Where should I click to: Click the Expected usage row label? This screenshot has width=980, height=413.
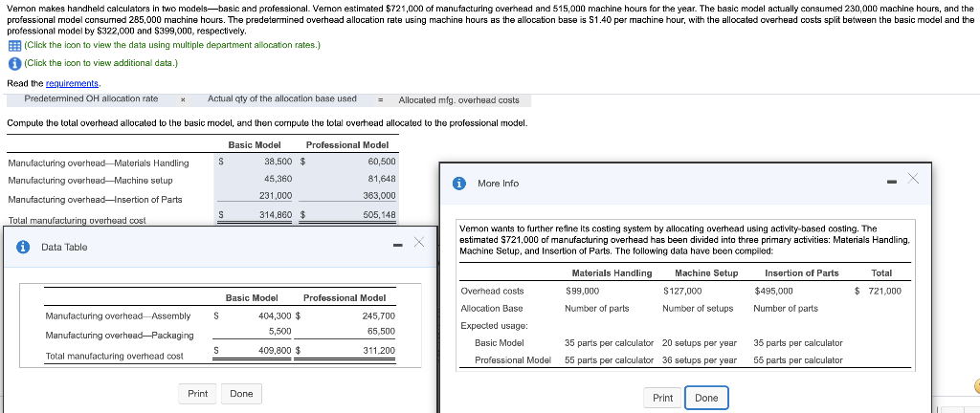pos(495,326)
